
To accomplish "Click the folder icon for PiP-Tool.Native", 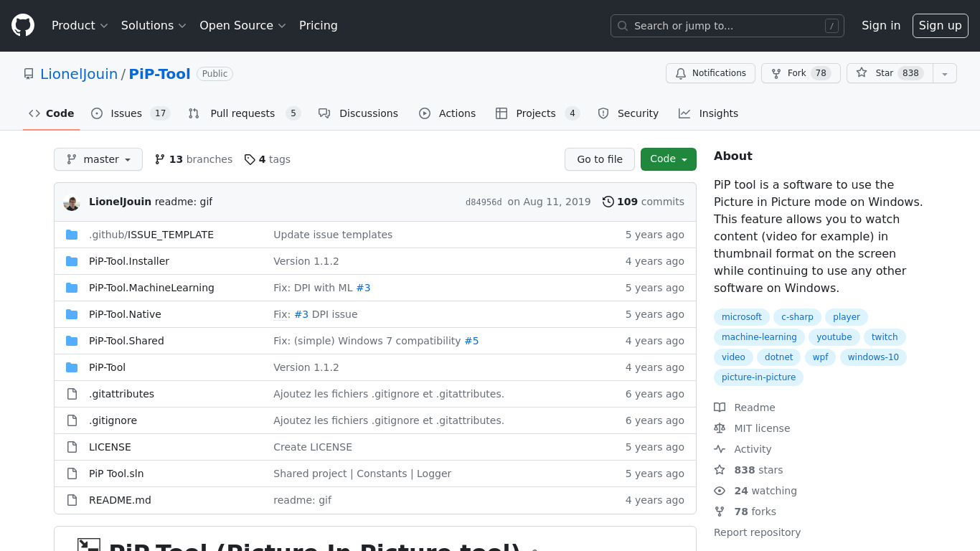I will click(x=72, y=314).
